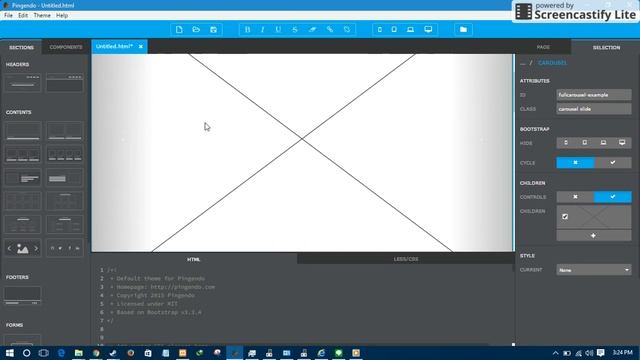Open volume control in system tray
Image resolution: width=640 pixels, height=360 pixels.
coord(589,353)
